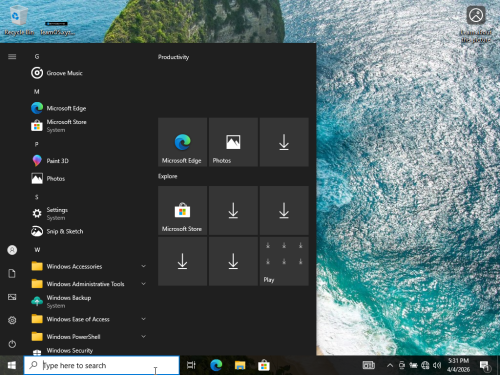This screenshot has height=375, width=500.
Task: Open File Explorer from the taskbar
Action: 240,365
